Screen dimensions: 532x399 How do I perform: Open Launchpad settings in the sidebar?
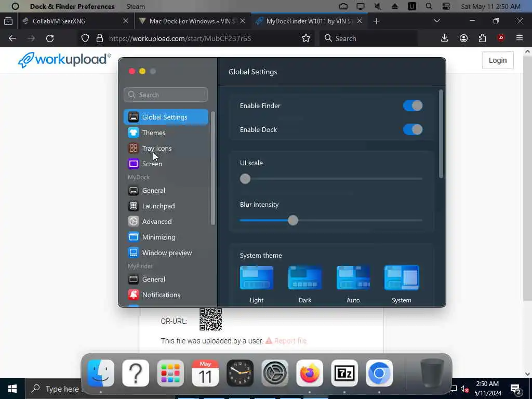point(166,206)
